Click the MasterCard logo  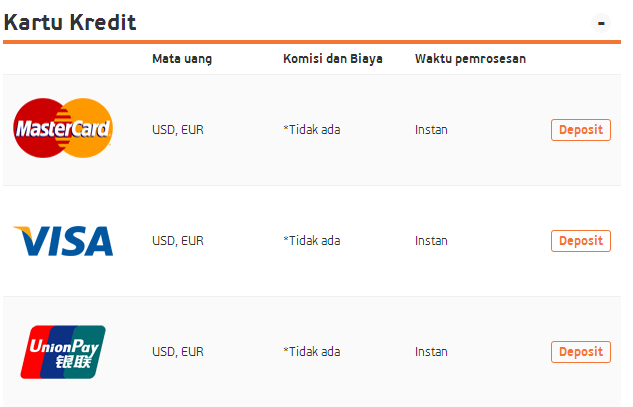pos(63,128)
